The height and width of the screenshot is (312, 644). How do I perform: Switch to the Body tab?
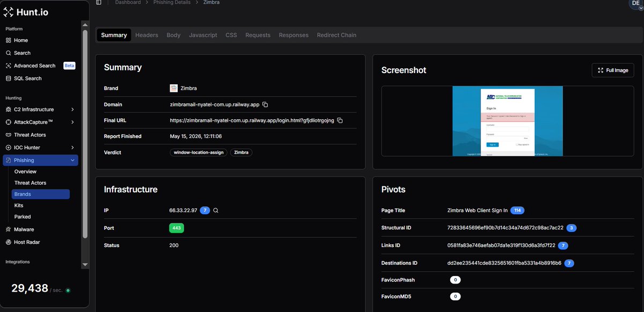(x=173, y=35)
